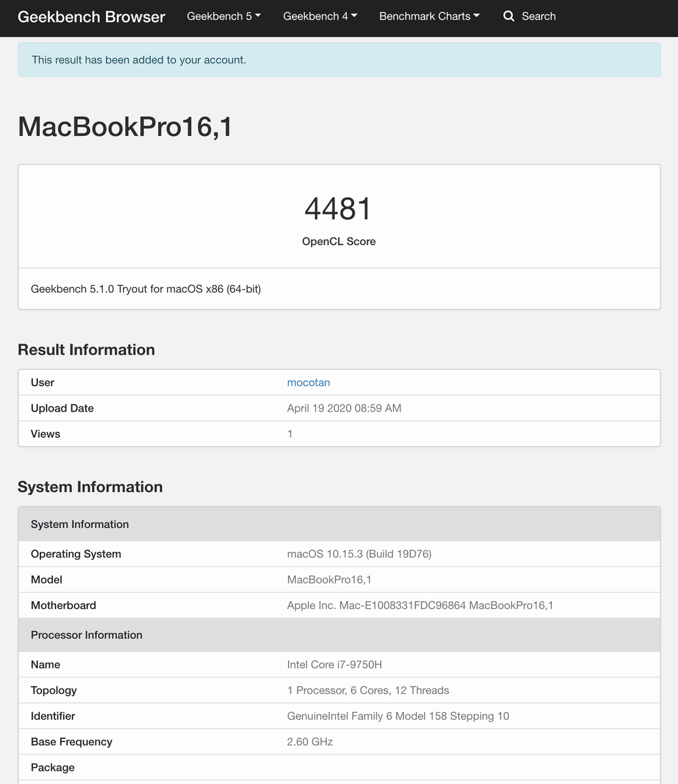The height and width of the screenshot is (784, 678).
Task: Select the Package row label
Action: [x=52, y=768]
